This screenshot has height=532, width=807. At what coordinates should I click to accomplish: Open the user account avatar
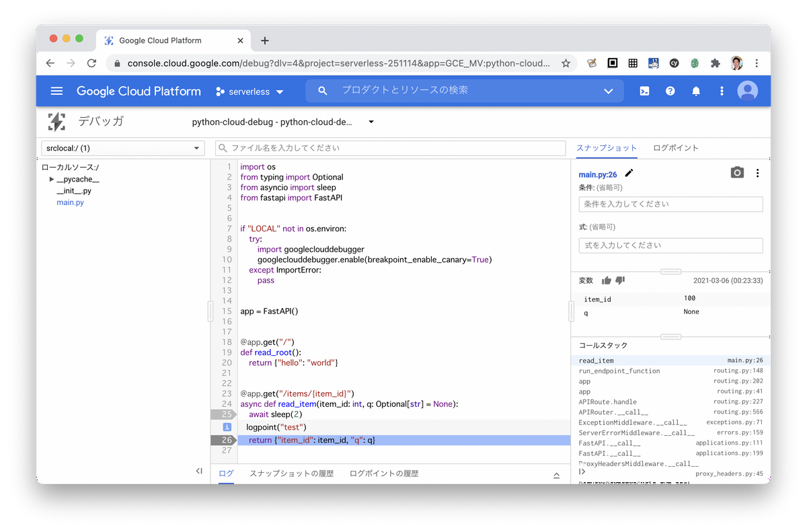pyautogui.click(x=747, y=91)
